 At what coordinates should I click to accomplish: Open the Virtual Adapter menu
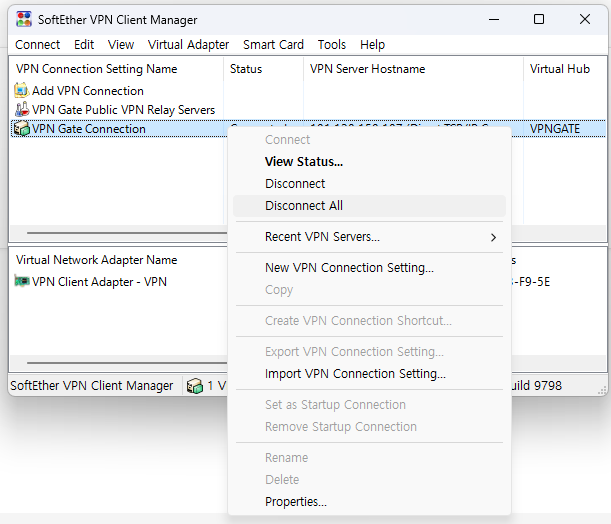tap(188, 44)
